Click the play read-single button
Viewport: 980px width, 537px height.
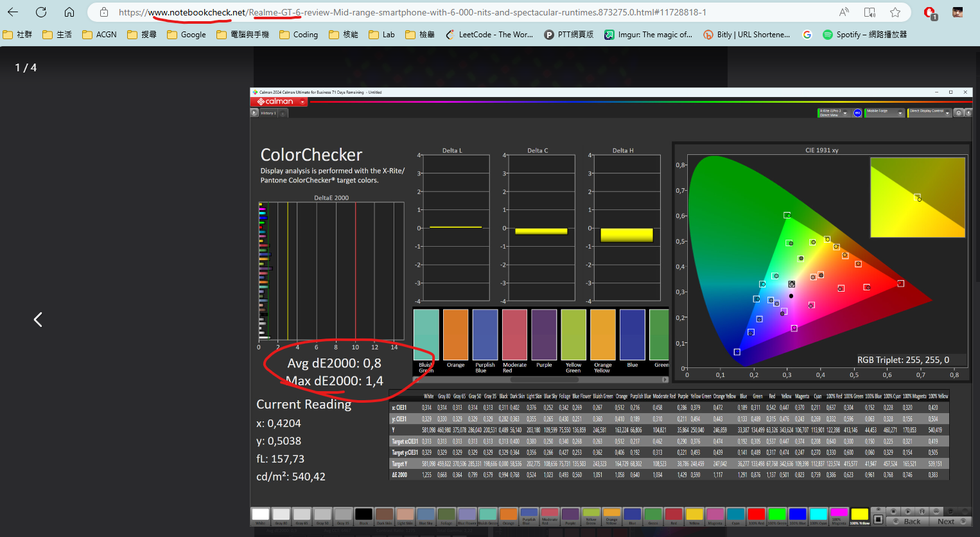click(x=908, y=511)
